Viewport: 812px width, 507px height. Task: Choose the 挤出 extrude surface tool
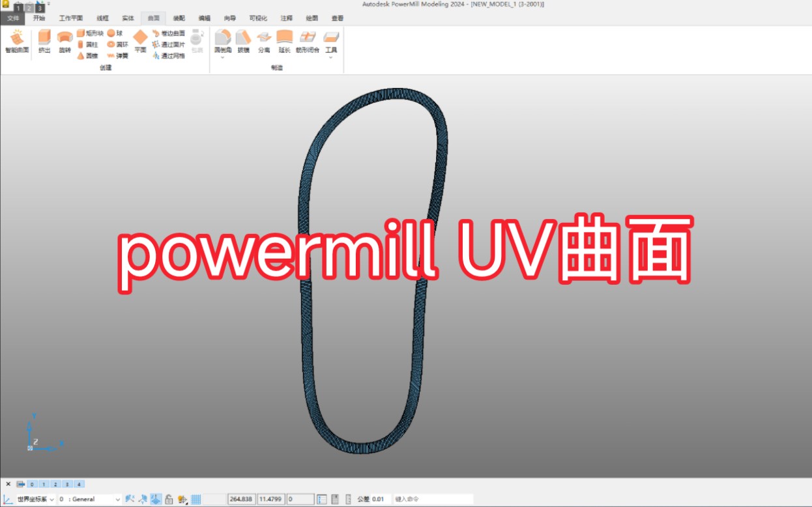pos(44,40)
